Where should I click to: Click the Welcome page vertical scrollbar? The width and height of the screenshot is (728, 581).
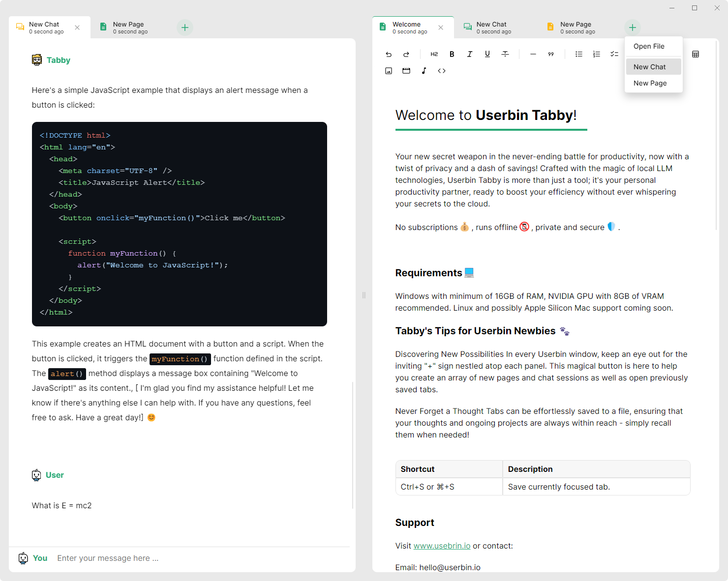point(716,135)
